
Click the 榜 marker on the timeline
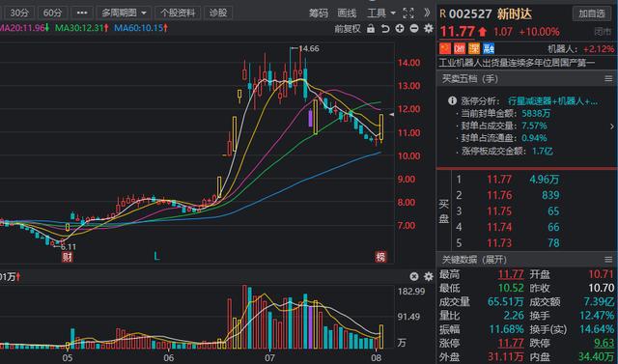pyautogui.click(x=380, y=257)
